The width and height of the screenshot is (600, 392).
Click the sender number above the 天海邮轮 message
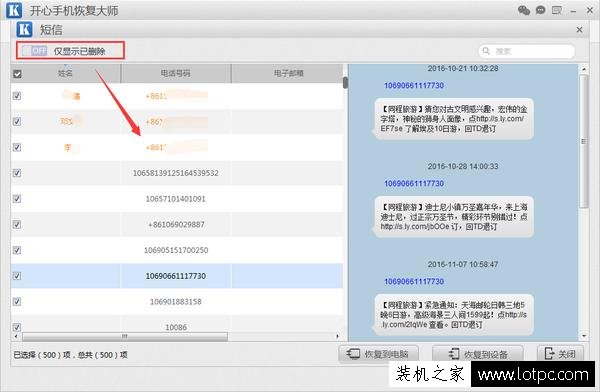tap(414, 281)
